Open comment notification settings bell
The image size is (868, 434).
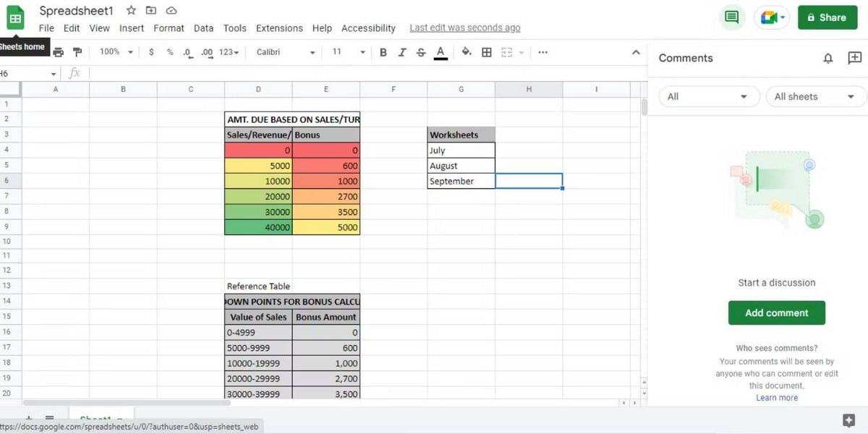[828, 59]
